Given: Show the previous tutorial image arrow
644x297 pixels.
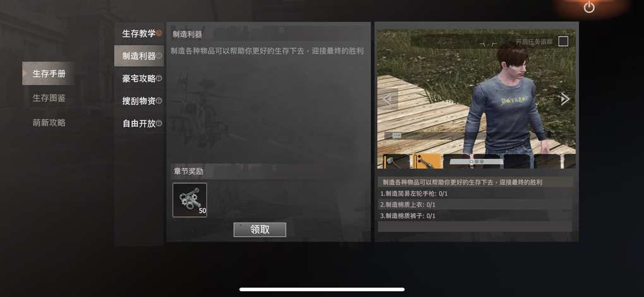Looking at the screenshot, I should tap(388, 99).
